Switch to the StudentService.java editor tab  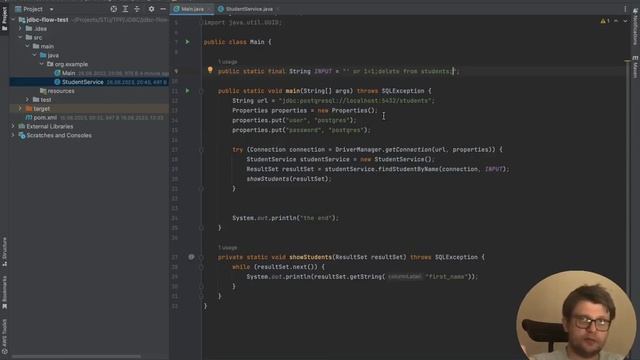coord(249,9)
